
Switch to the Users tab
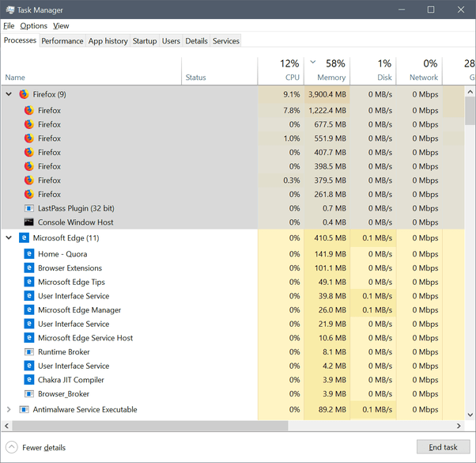pos(171,41)
